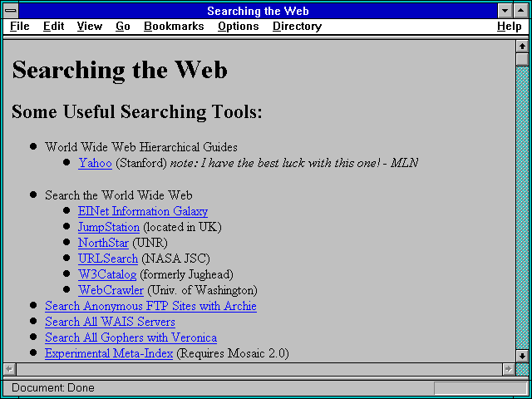Click the '(Requires Mosaic 2.0)' text
The image size is (532, 399).
point(233,353)
